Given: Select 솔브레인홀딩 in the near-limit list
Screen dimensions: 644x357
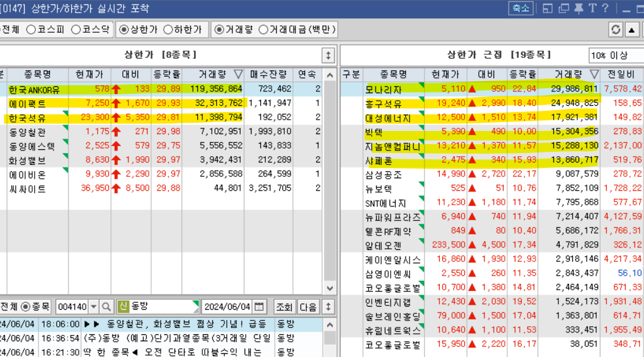Looking at the screenshot, I should click(393, 317).
